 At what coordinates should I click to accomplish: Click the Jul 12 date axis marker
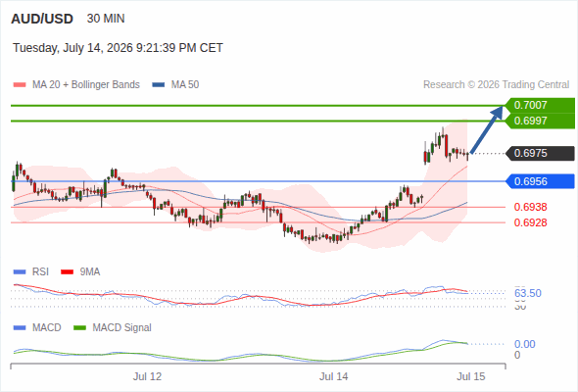pos(147,376)
